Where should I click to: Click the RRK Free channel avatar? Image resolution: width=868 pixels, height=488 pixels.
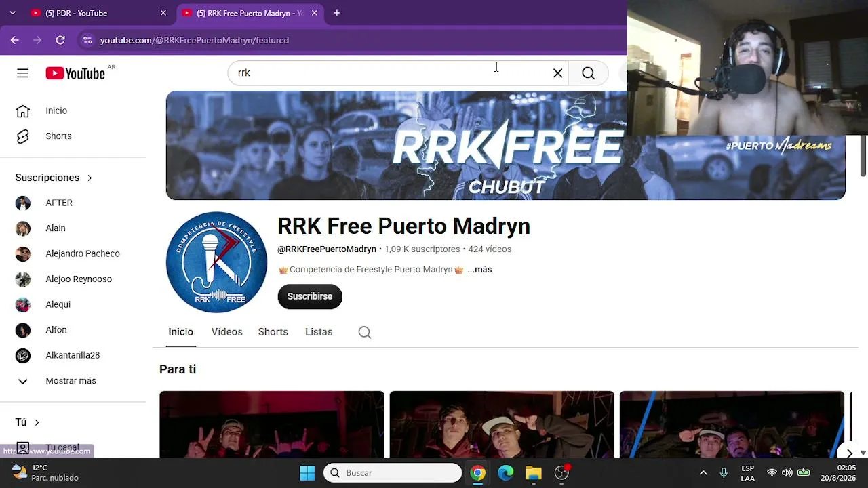[x=217, y=262]
